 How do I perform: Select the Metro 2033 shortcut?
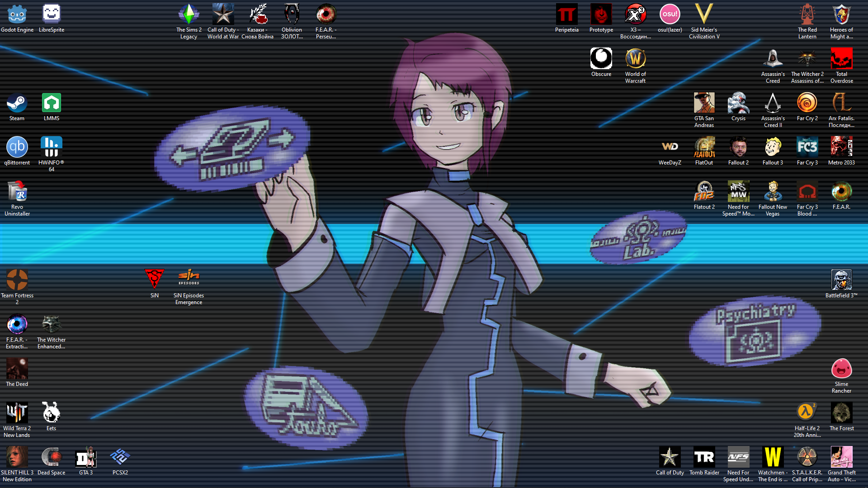pos(842,151)
